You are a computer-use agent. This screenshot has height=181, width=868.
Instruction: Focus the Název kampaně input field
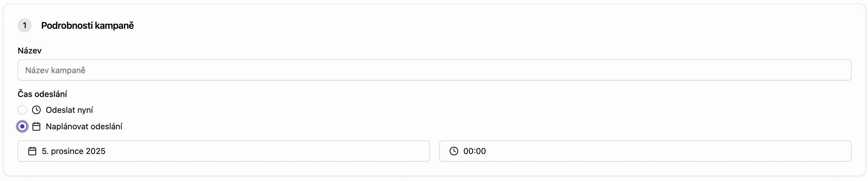click(434, 70)
